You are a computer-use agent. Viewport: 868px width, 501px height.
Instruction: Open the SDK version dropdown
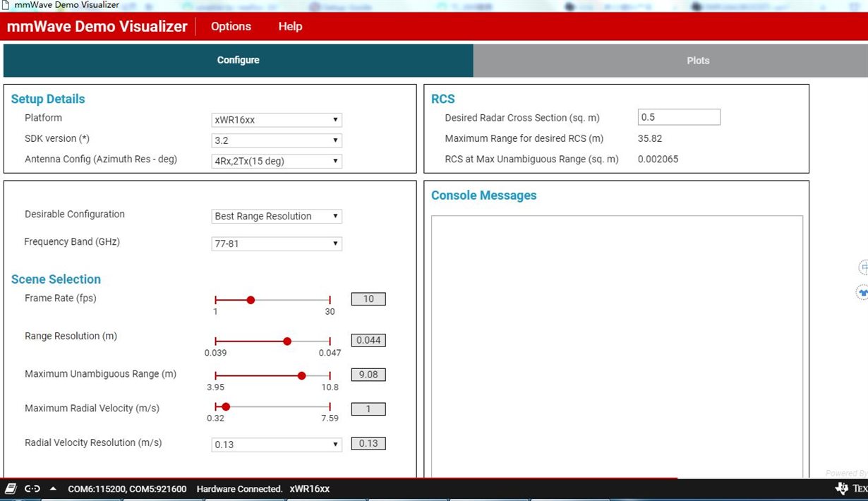point(277,140)
